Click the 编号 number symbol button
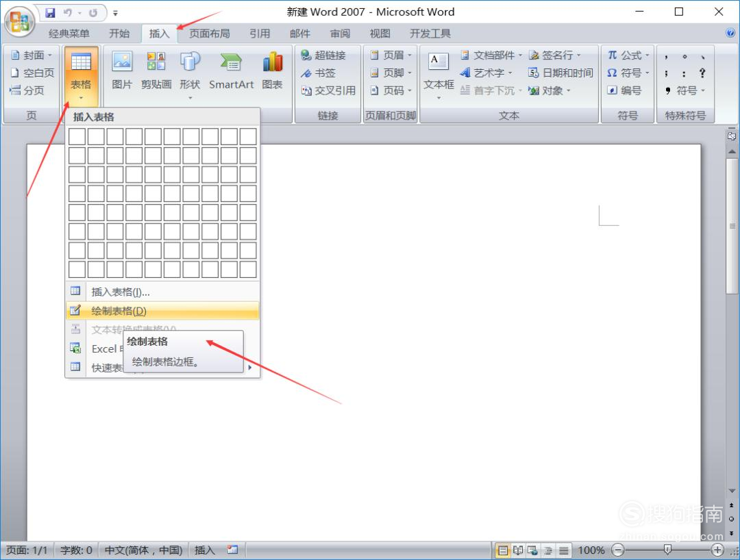Screen dimensions: 740x560 (624, 90)
